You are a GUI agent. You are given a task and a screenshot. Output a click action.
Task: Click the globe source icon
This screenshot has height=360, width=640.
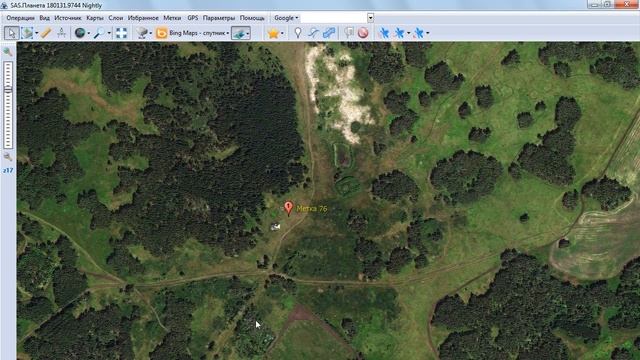80,33
